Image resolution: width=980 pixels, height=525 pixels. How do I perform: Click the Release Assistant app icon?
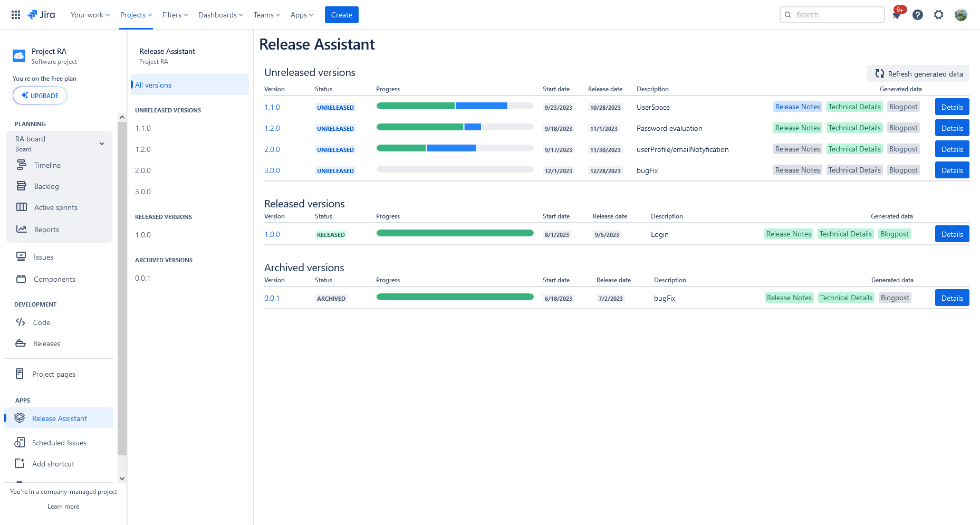click(20, 418)
